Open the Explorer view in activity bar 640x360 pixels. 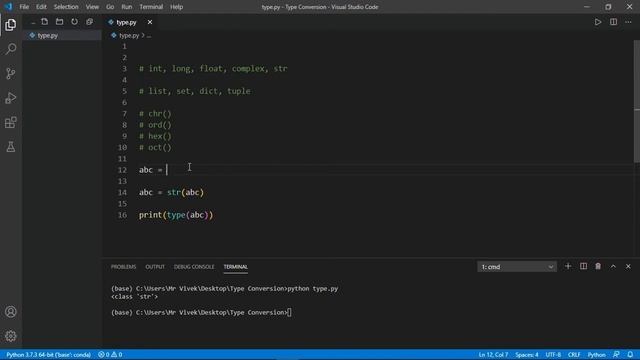tap(11, 25)
